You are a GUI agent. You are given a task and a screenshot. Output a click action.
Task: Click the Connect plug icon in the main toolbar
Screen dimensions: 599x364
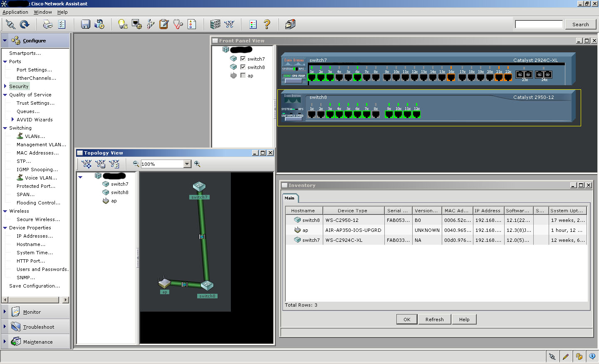[10, 25]
